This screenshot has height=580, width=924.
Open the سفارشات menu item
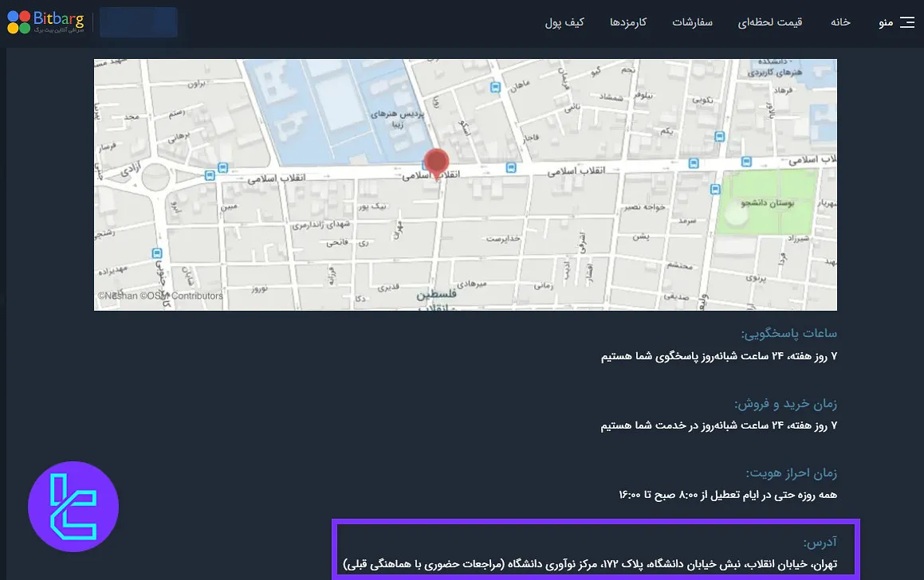click(x=692, y=22)
